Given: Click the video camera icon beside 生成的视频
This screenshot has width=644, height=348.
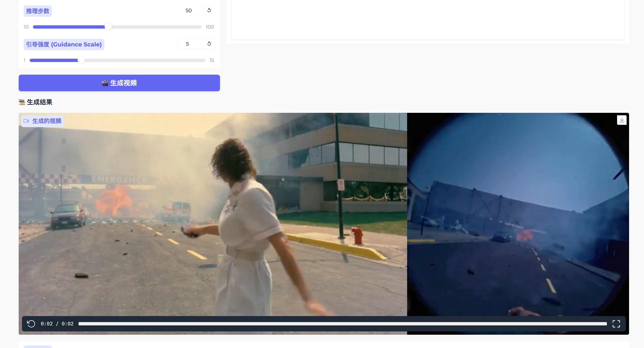Looking at the screenshot, I should click(x=27, y=121).
